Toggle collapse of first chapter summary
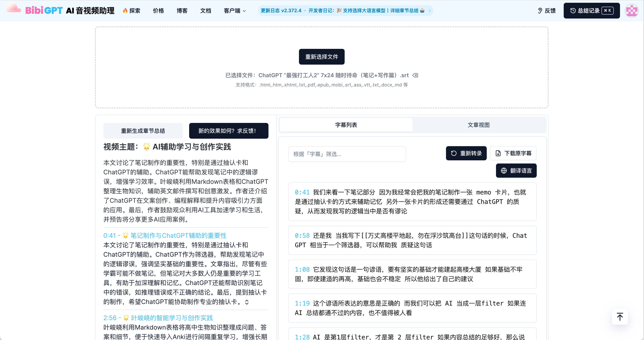This screenshot has height=340, width=644. 247,302
